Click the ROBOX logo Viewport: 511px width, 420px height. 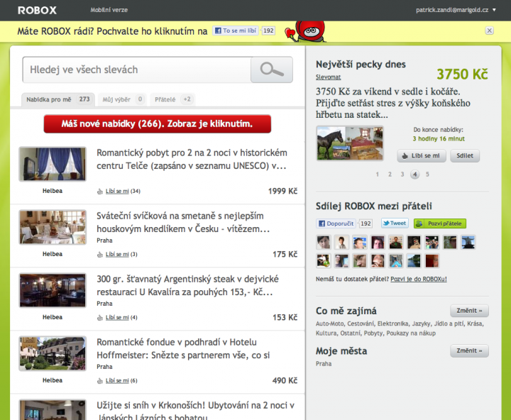coord(37,11)
